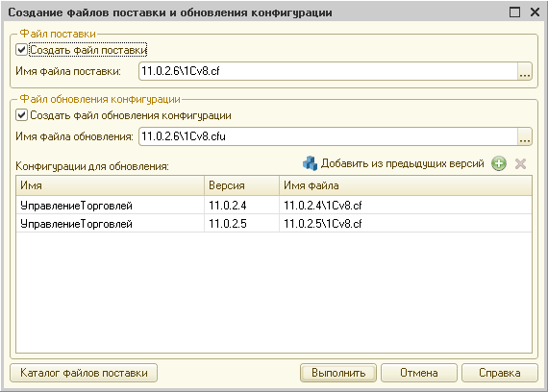Sort by the "Версия" column header
Viewport: 548px width, 392px height.
click(x=242, y=185)
